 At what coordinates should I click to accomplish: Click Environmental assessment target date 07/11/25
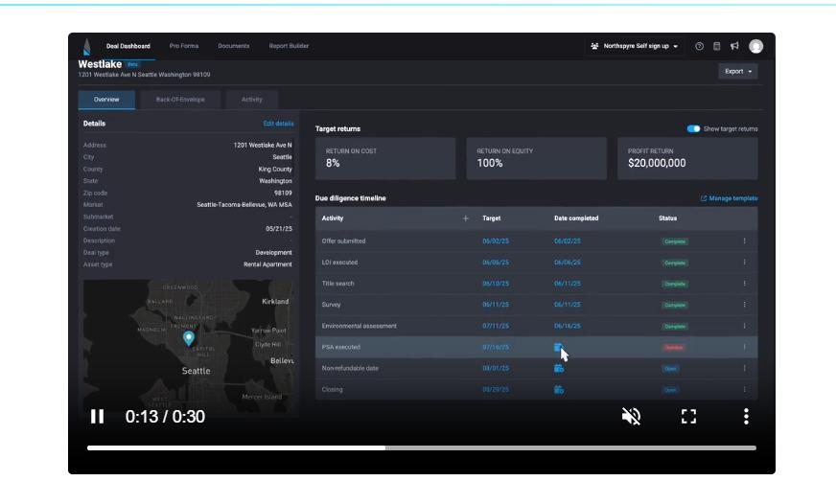496,326
